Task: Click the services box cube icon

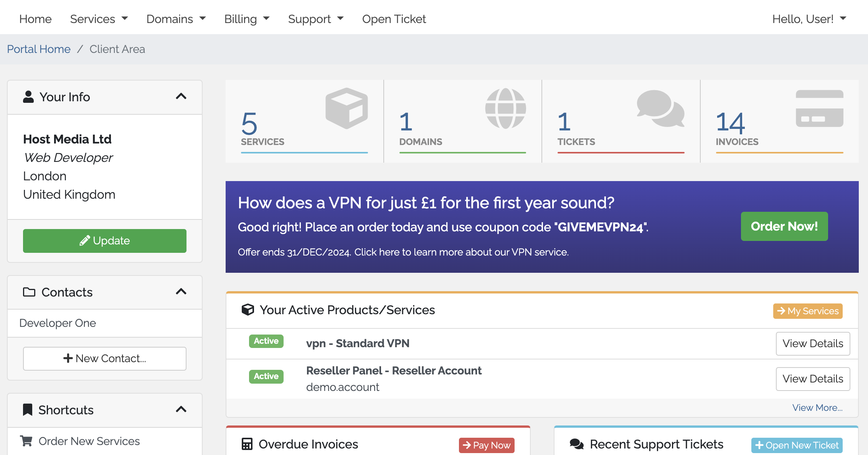Action: tap(347, 108)
